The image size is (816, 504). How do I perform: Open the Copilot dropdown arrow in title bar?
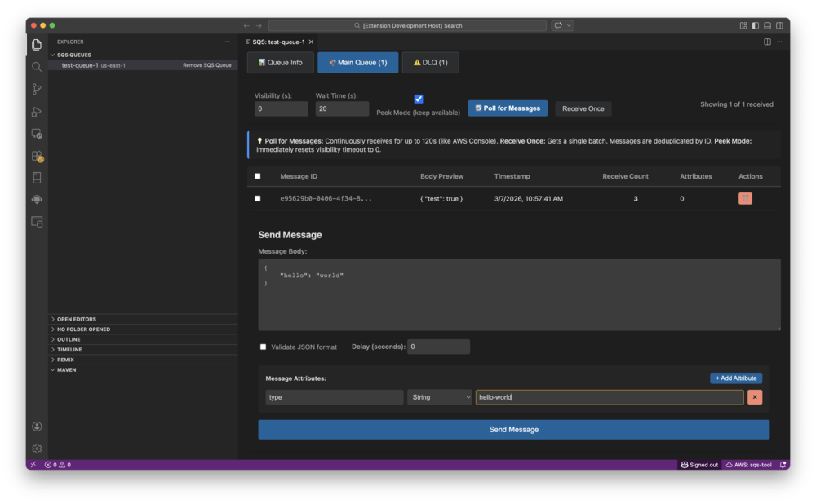point(570,25)
